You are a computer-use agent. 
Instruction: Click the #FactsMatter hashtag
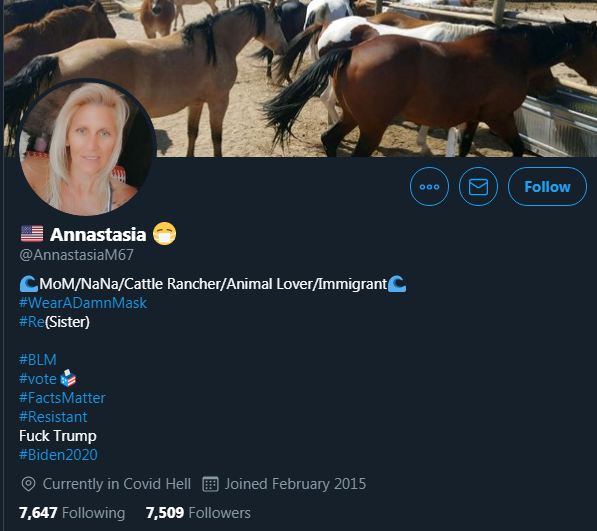pos(62,398)
